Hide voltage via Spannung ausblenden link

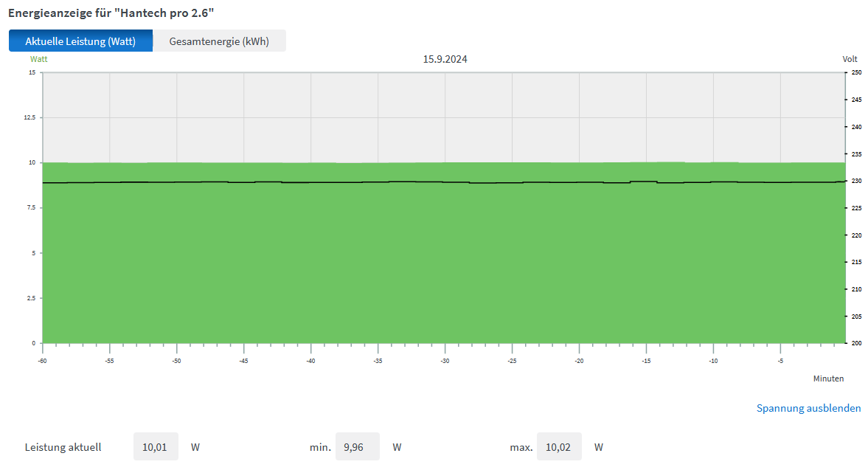(808, 408)
